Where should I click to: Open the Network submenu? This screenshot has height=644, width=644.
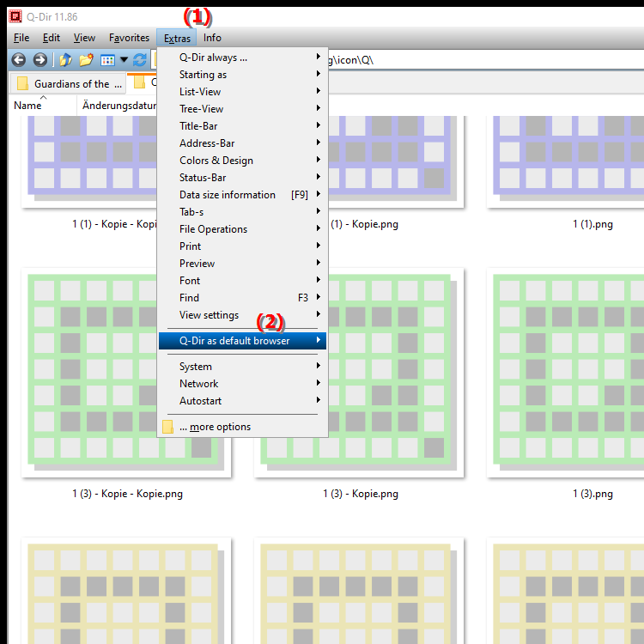242,384
